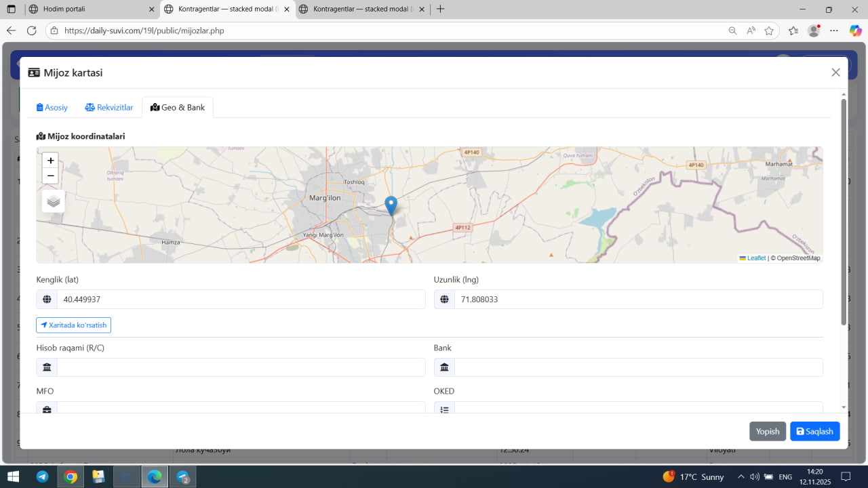Refresh the browser page

coord(31,30)
